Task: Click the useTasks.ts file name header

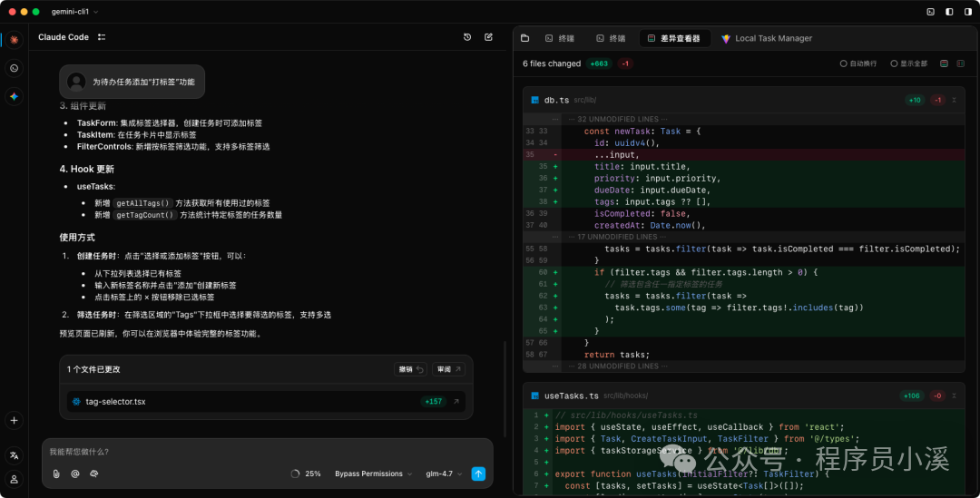Action: point(572,395)
